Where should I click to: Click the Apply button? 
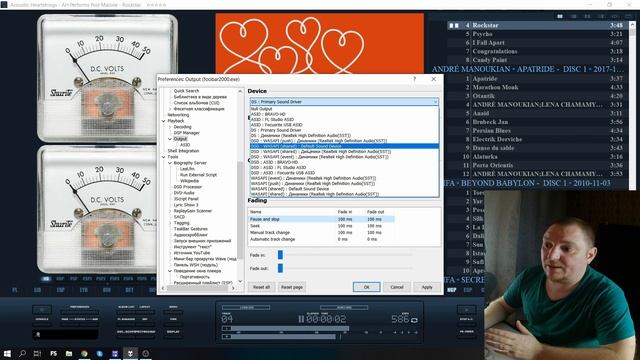point(427,287)
